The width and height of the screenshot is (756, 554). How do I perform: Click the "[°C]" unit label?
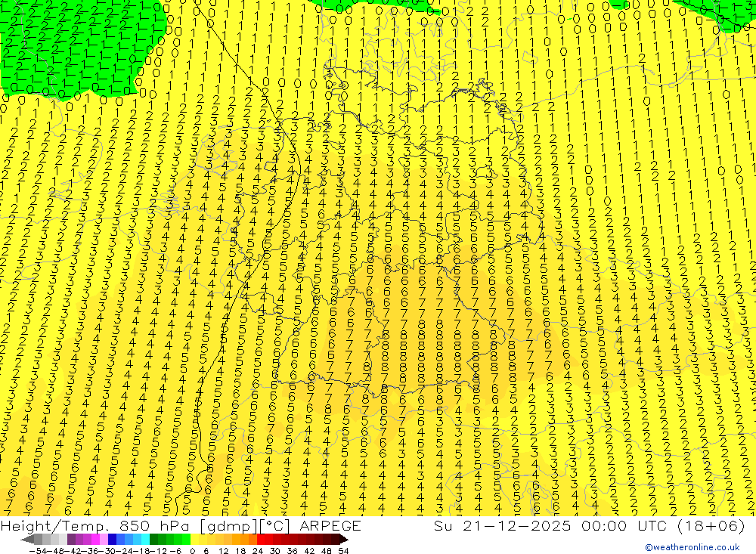[x=275, y=525]
